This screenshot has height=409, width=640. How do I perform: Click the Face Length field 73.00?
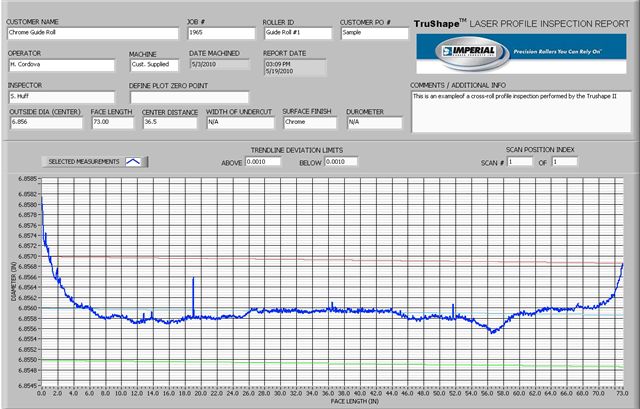point(112,123)
